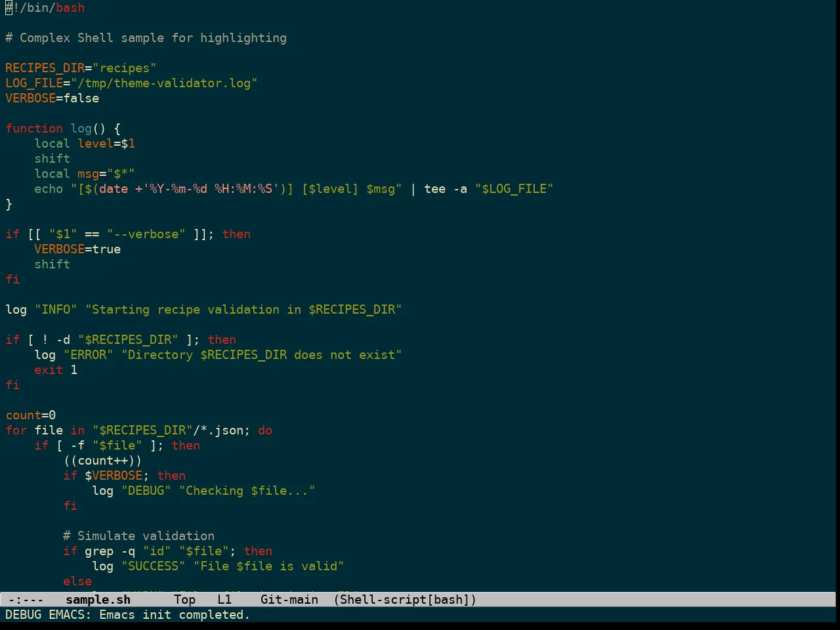Click the "DEBUG" "Checking $file..." log line
This screenshot has width=840, height=630.
tap(203, 491)
